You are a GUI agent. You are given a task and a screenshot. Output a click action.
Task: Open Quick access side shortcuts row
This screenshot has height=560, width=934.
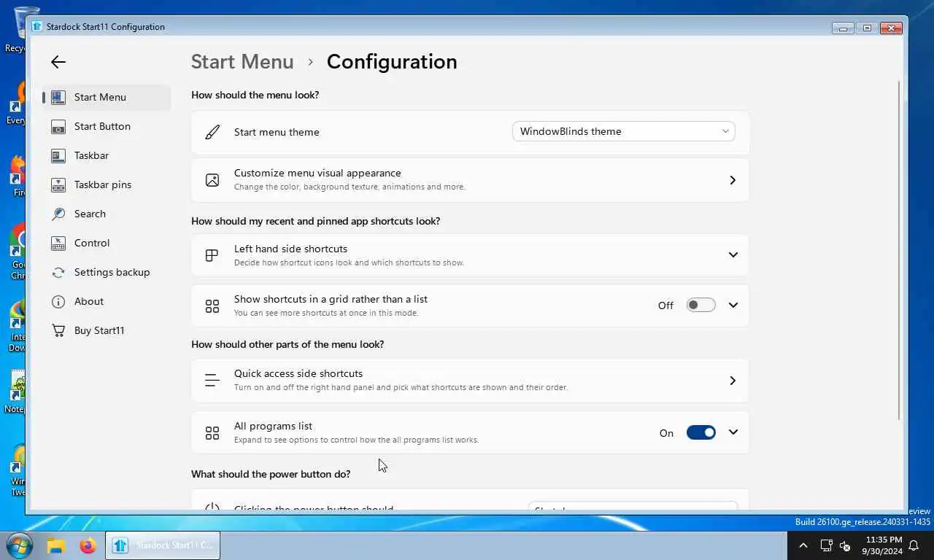[x=470, y=381]
